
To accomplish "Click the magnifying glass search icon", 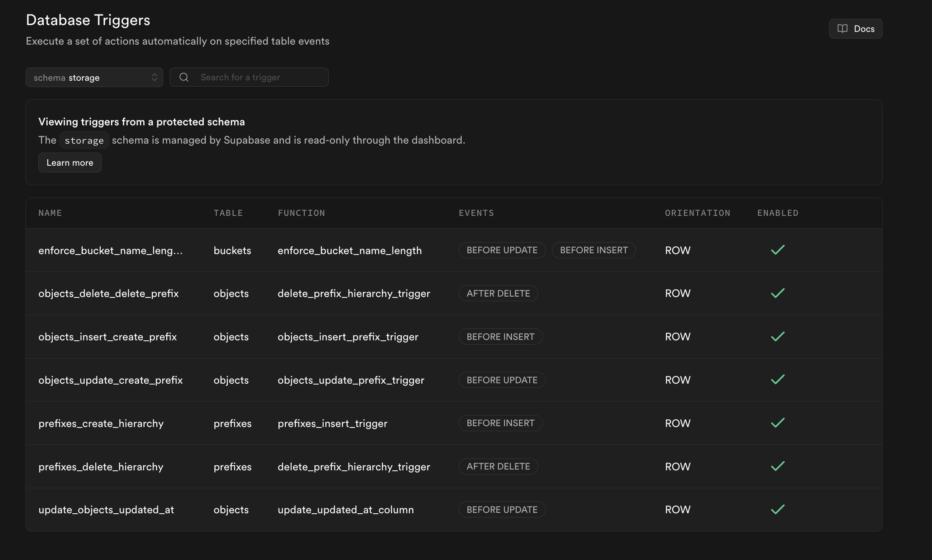I will [x=184, y=77].
